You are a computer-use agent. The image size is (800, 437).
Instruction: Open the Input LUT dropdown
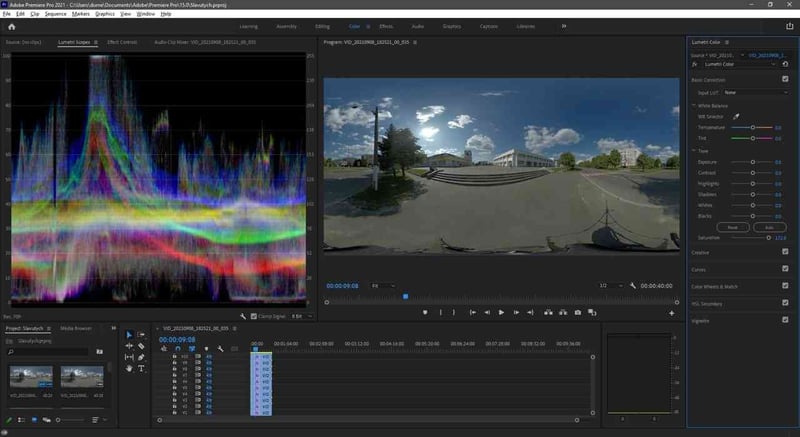(756, 92)
